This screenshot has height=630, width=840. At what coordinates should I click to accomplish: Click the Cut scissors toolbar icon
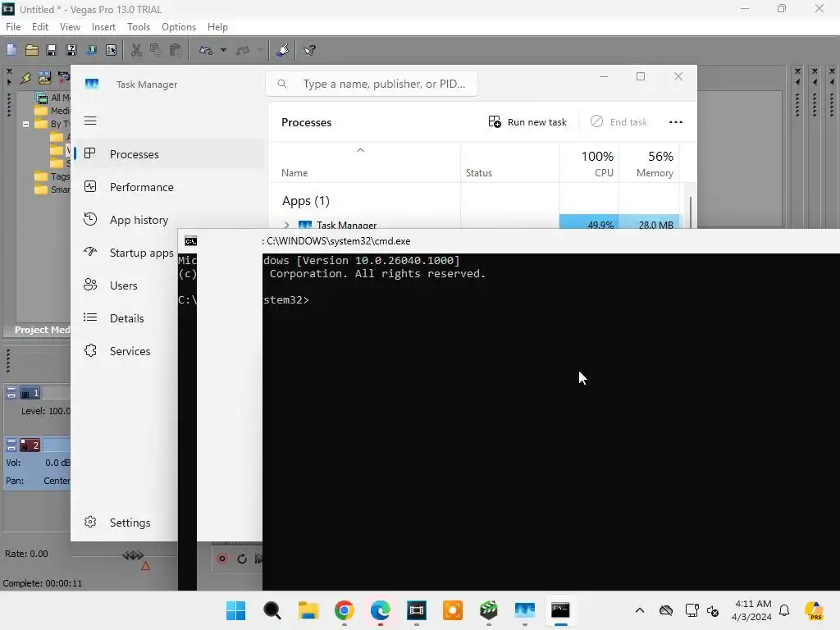137,50
